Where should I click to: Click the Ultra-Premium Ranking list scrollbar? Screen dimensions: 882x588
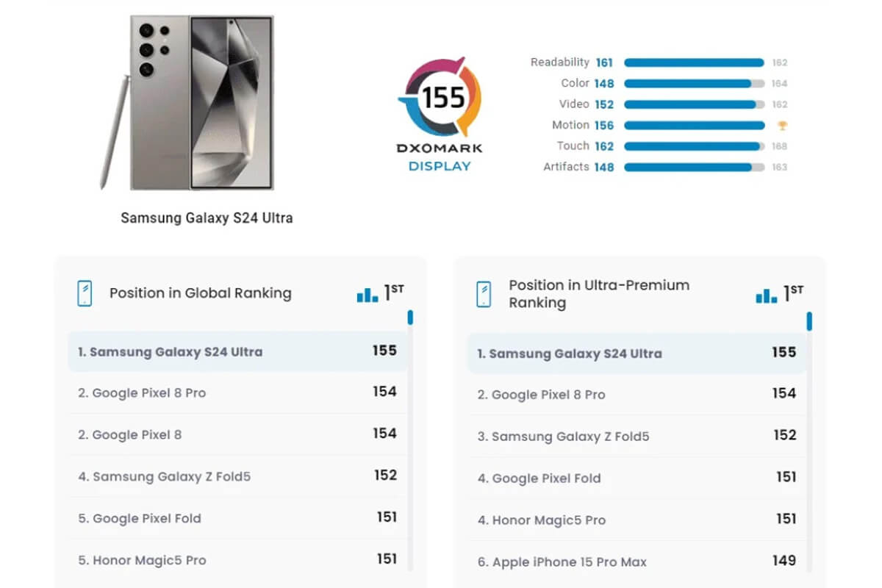click(809, 321)
